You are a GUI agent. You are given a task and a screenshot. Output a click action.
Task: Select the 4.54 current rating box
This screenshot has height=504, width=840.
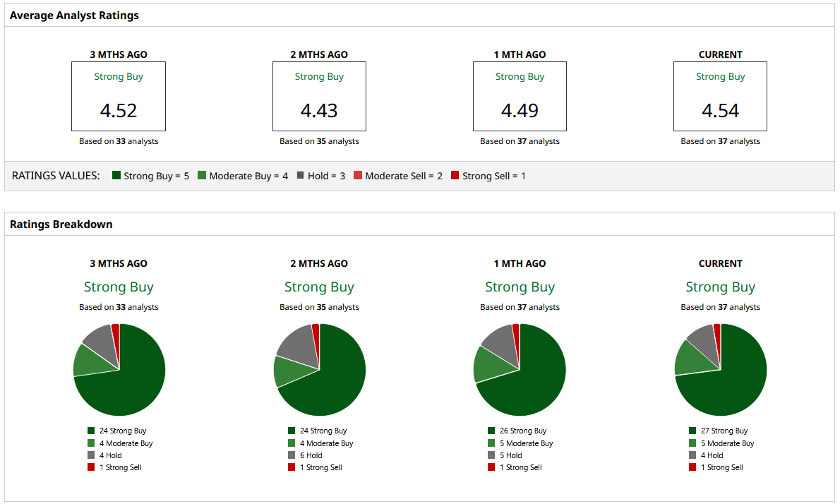pyautogui.click(x=720, y=97)
